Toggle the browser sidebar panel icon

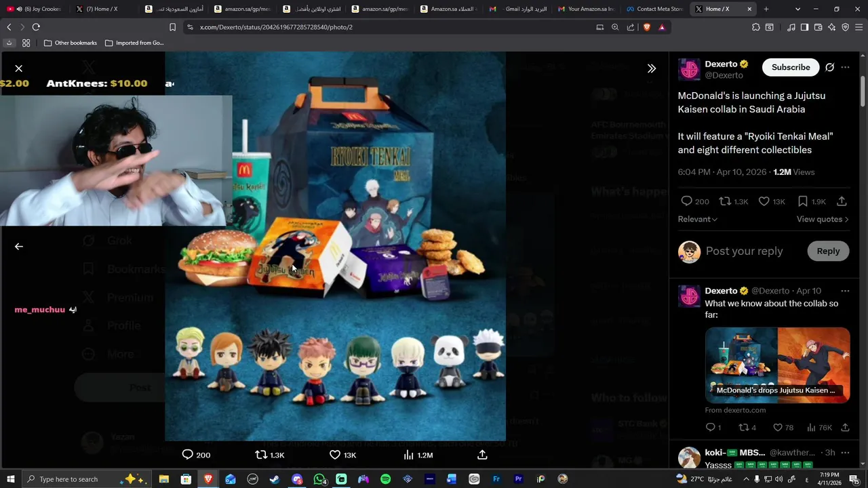[805, 27]
